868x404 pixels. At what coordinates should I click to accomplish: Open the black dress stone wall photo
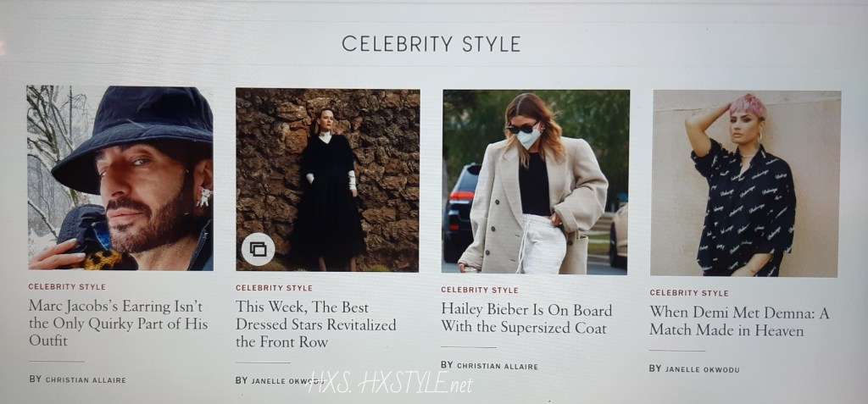coord(328,180)
